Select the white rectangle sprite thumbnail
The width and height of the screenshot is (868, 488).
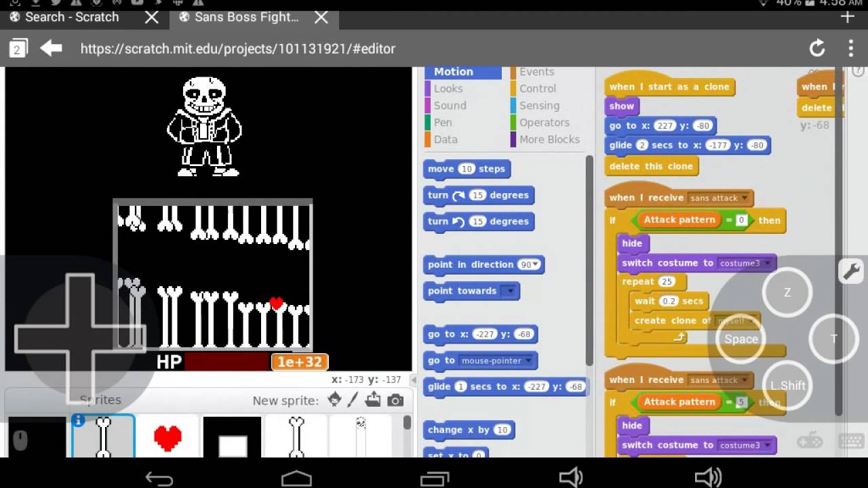(x=233, y=437)
